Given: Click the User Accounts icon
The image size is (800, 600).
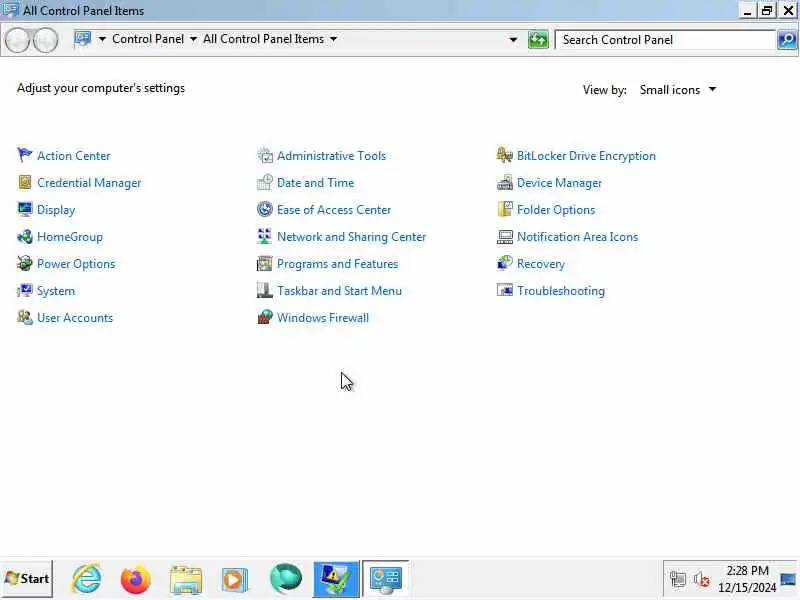Looking at the screenshot, I should point(24,317).
